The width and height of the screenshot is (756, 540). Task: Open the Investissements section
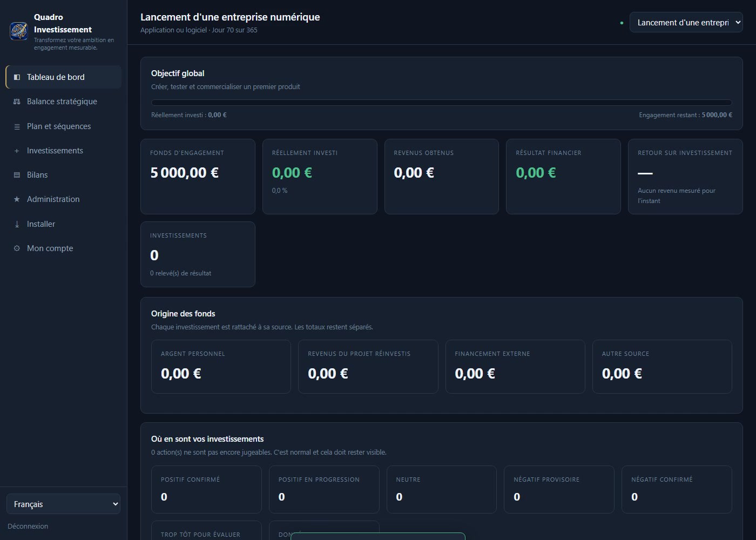[x=64, y=151]
